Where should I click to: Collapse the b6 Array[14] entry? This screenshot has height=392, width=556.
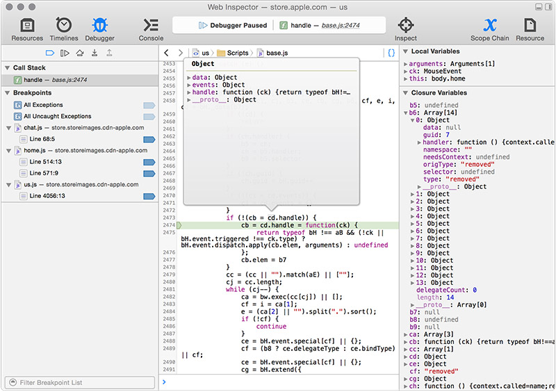pos(406,113)
